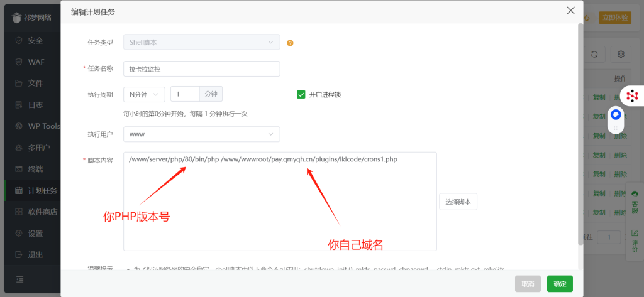
Task: Click the floating red-dots N widget icon
Action: click(632, 96)
